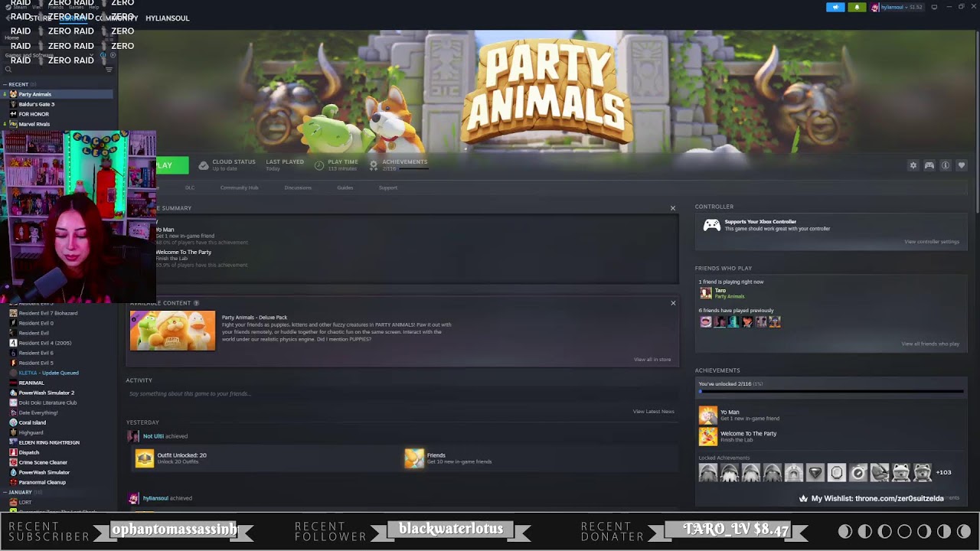Open the green notifications bell

857,7
